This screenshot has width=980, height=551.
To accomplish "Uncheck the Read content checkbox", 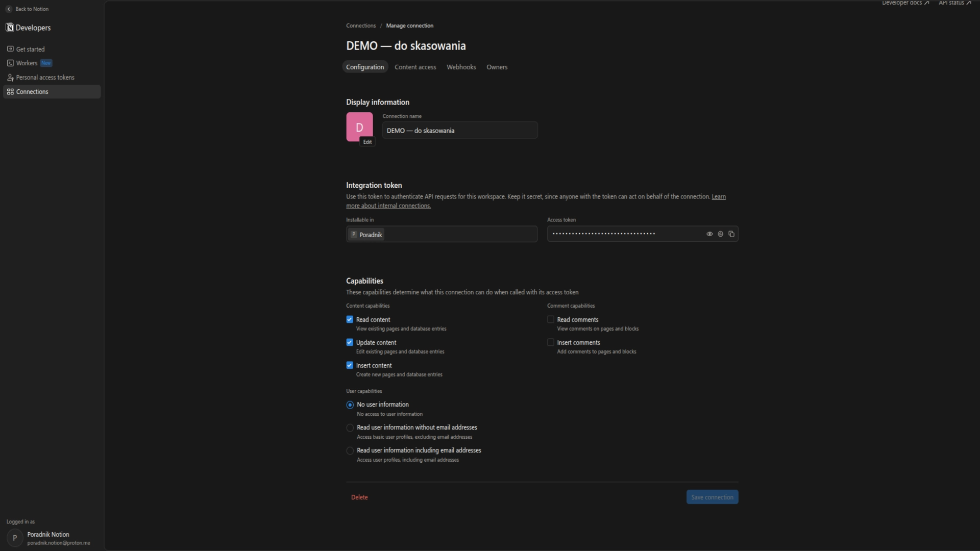I will click(350, 319).
